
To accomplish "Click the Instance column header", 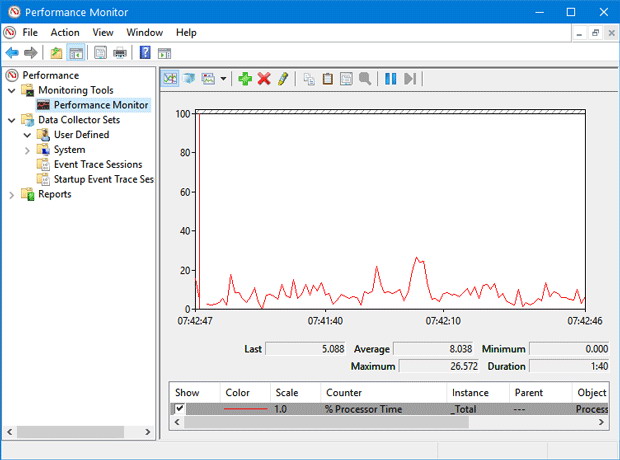I will click(x=478, y=392).
